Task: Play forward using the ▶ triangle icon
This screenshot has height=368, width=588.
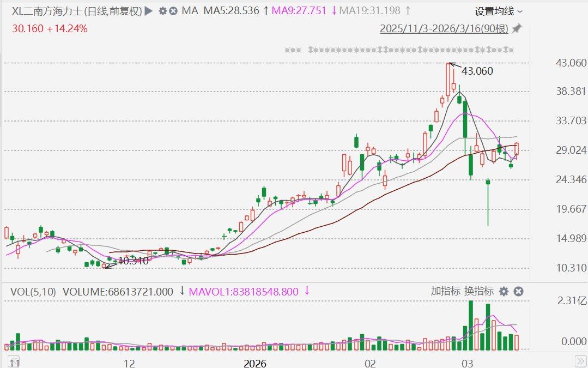Action: pos(148,10)
